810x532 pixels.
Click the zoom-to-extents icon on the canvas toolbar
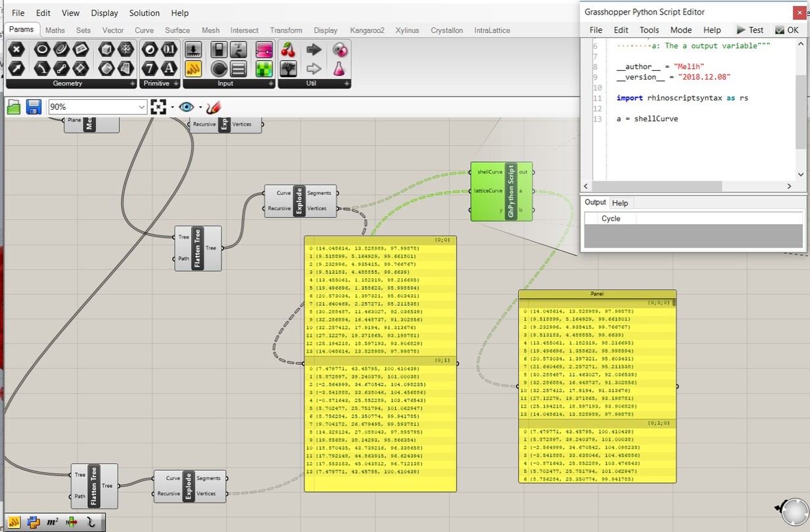[x=158, y=106]
